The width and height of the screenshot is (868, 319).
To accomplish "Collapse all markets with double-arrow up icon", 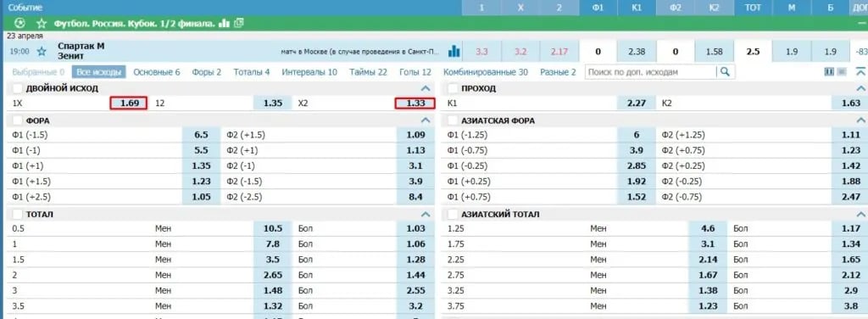I will point(860,72).
